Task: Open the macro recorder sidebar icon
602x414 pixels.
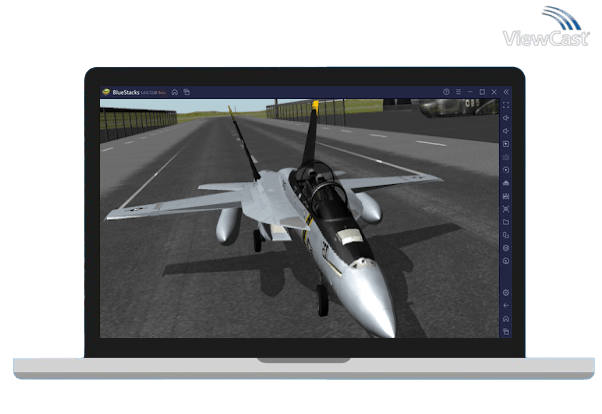Action: [x=506, y=196]
